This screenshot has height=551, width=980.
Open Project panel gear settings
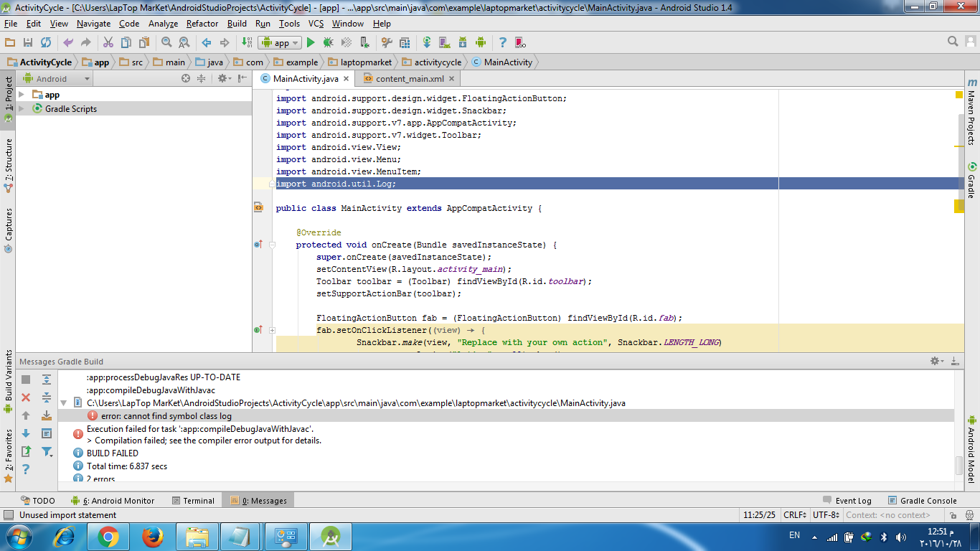coord(223,79)
